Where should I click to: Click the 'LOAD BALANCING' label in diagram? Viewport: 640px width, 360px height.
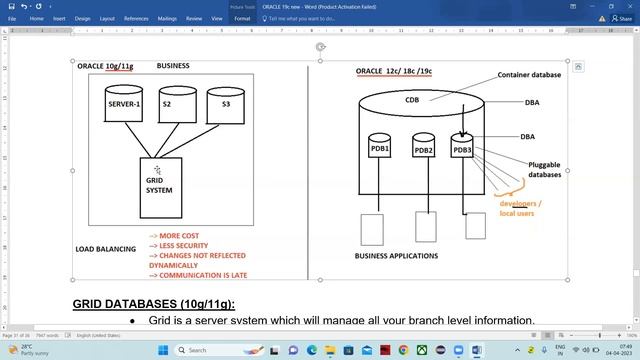pyautogui.click(x=106, y=249)
